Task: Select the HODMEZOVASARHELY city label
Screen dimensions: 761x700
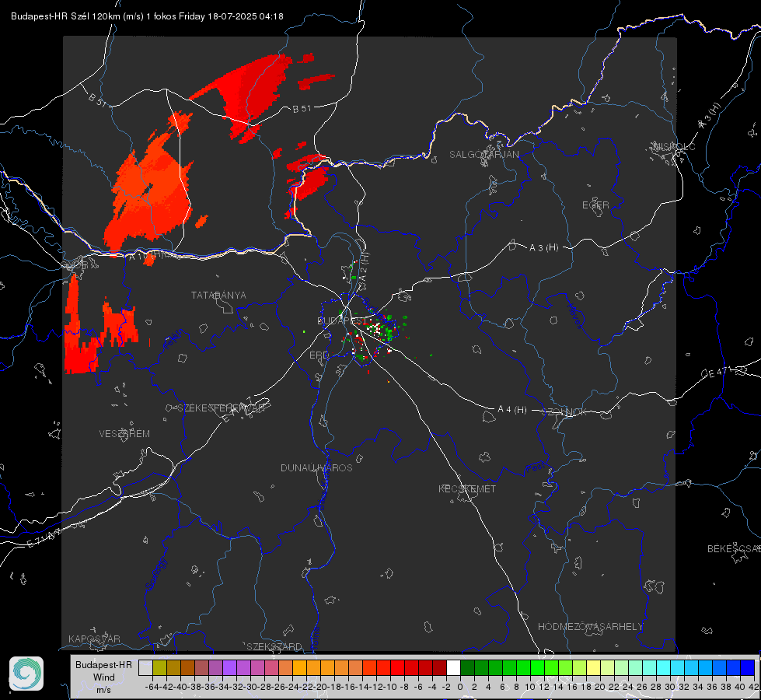Action: [590, 627]
